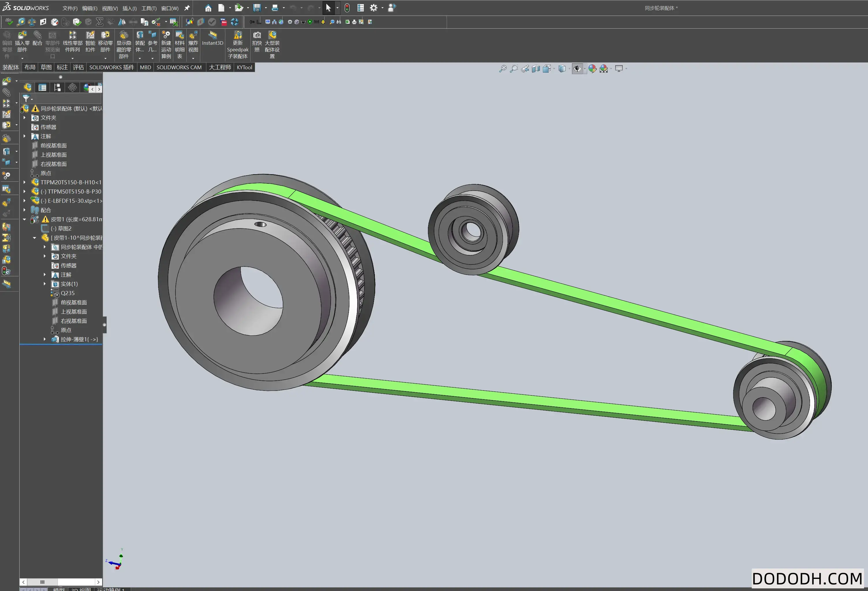The image size is (868, 591).
Task: Click the Home icon in title bar
Action: pyautogui.click(x=208, y=8)
